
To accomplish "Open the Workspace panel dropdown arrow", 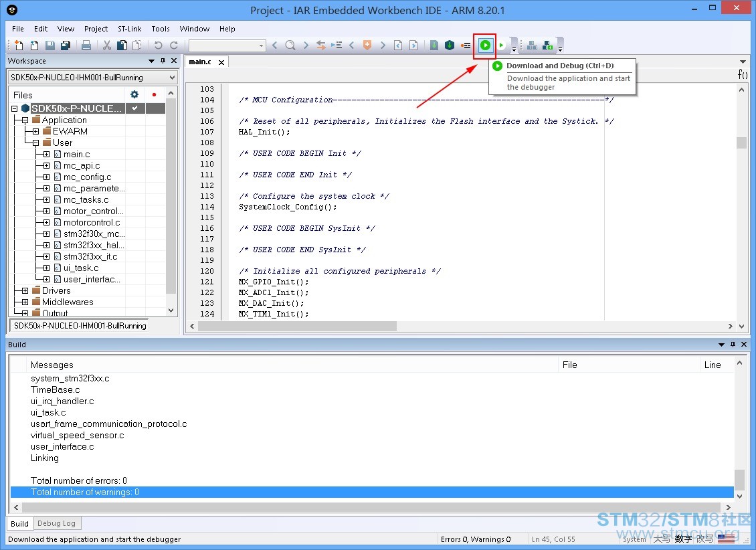I will tap(151, 61).
